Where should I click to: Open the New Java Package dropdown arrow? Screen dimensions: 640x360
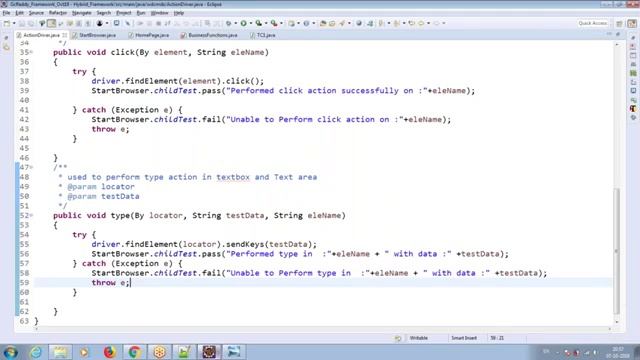point(298,23)
